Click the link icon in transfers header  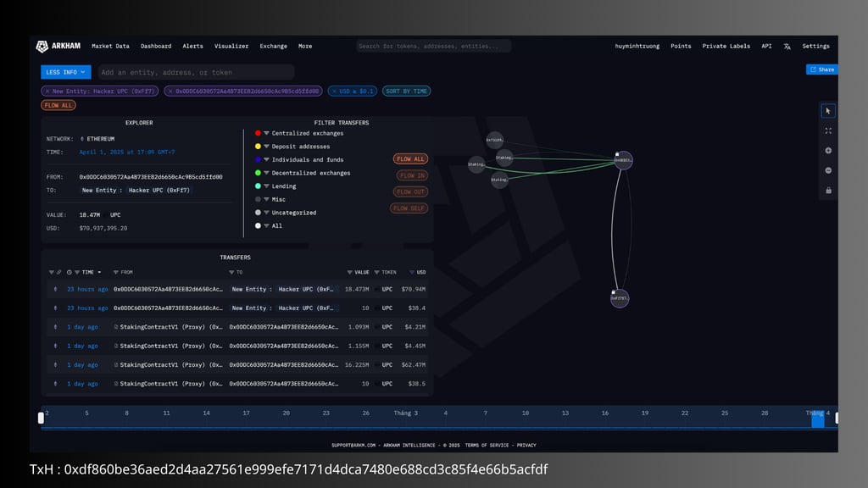coord(59,272)
